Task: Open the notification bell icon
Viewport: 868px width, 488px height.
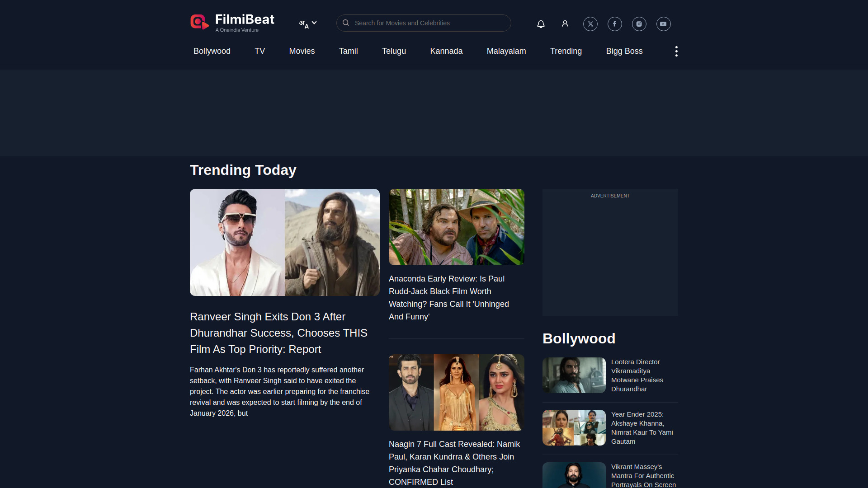Action: pyautogui.click(x=541, y=24)
